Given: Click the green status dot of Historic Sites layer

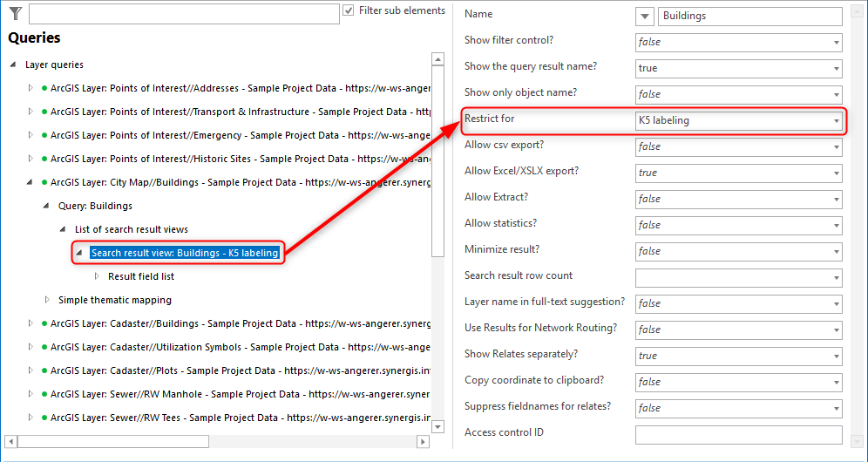Looking at the screenshot, I should click(44, 159).
